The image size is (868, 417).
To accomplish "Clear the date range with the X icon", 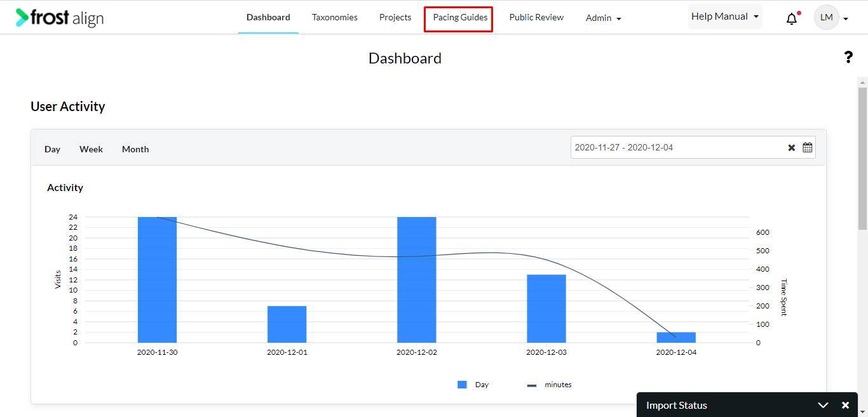I will (x=791, y=148).
